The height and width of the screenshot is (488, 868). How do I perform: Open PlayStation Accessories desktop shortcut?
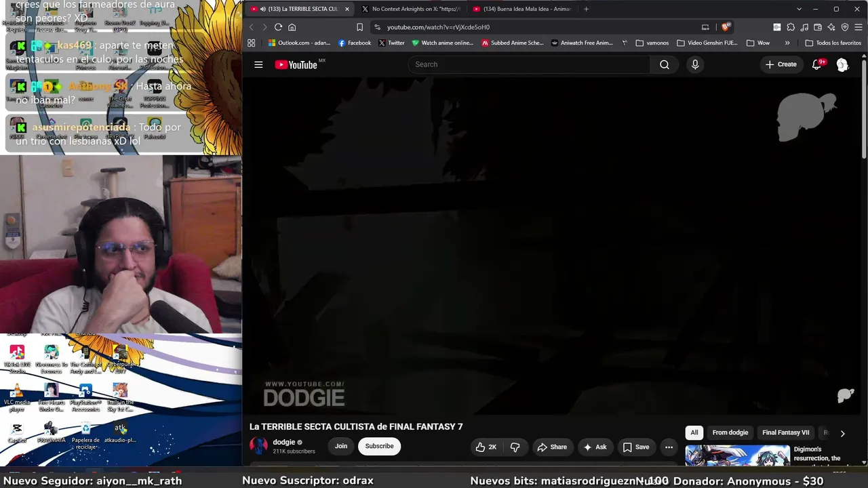(x=85, y=397)
